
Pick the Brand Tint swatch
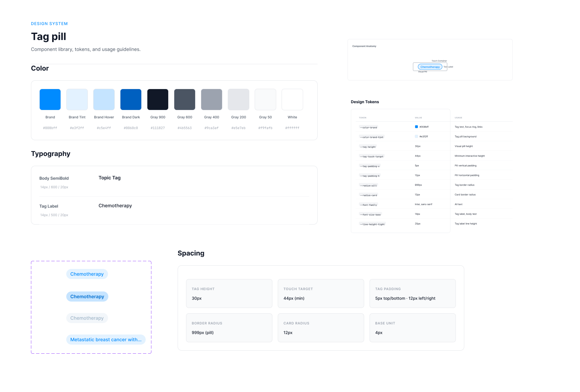(x=77, y=100)
